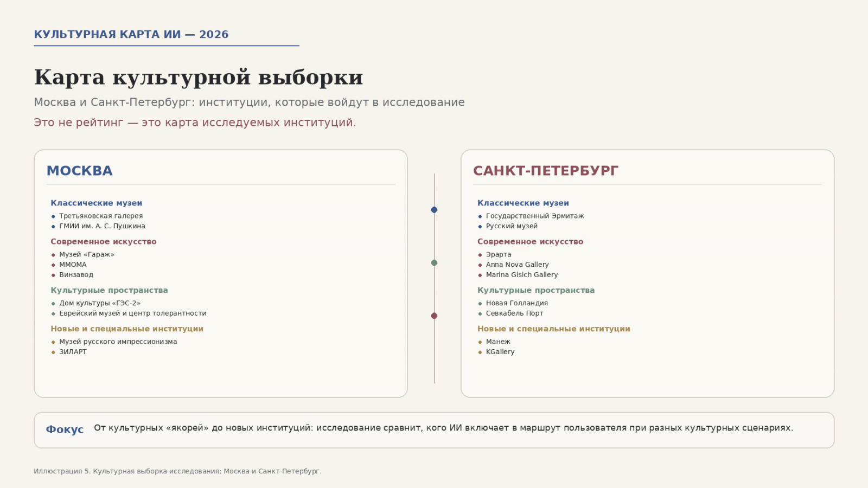This screenshot has height=488, width=868.
Task: Select the title "Карта культурной выборки"
Action: click(x=199, y=77)
